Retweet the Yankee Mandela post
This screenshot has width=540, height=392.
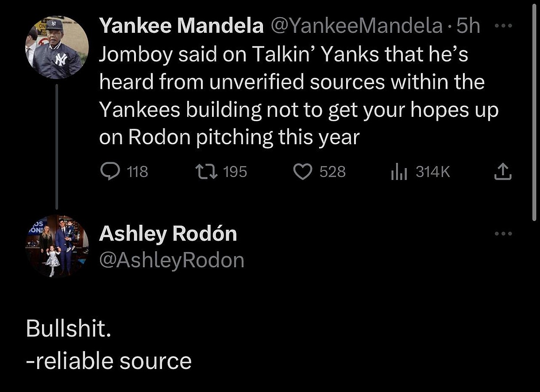click(206, 172)
